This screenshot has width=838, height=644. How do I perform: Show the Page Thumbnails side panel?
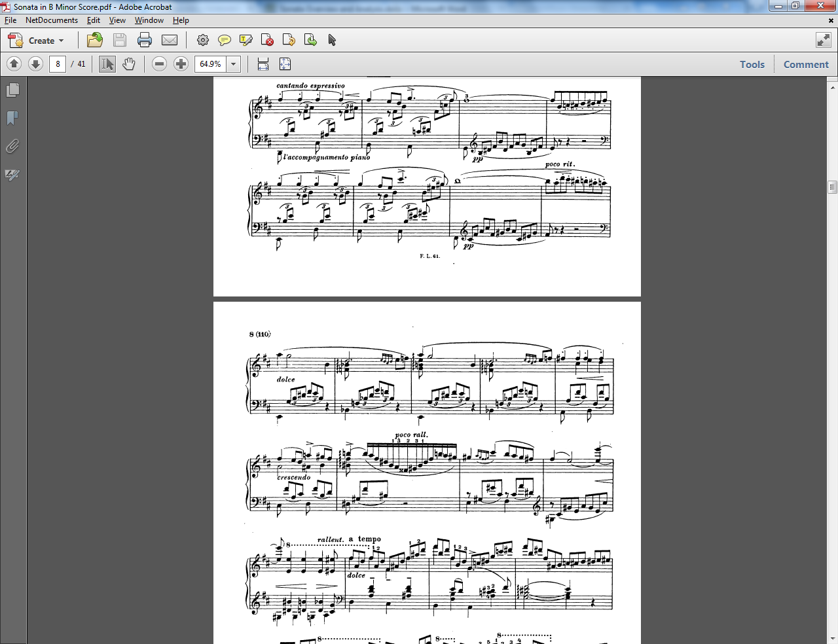pyautogui.click(x=12, y=90)
